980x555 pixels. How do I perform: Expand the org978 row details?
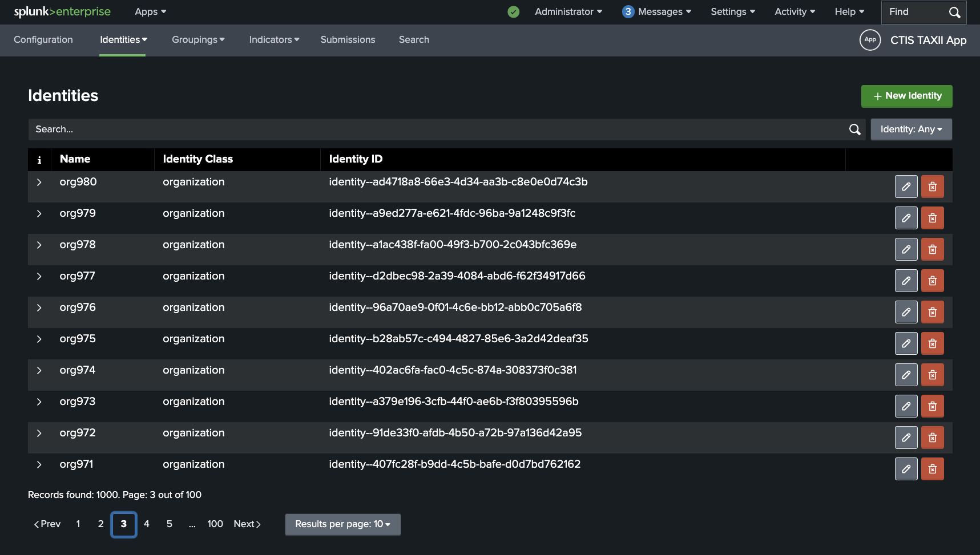coord(39,245)
